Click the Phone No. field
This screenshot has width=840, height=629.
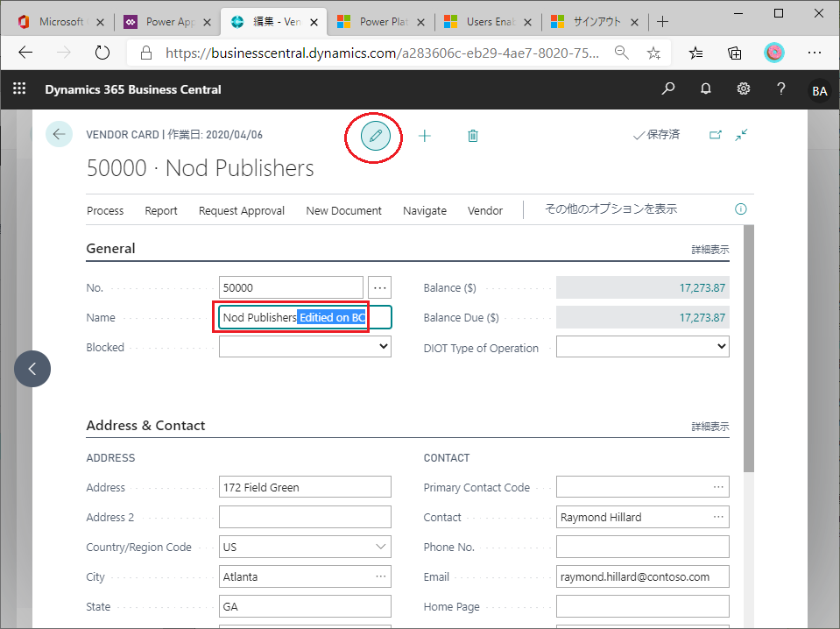pyautogui.click(x=642, y=547)
